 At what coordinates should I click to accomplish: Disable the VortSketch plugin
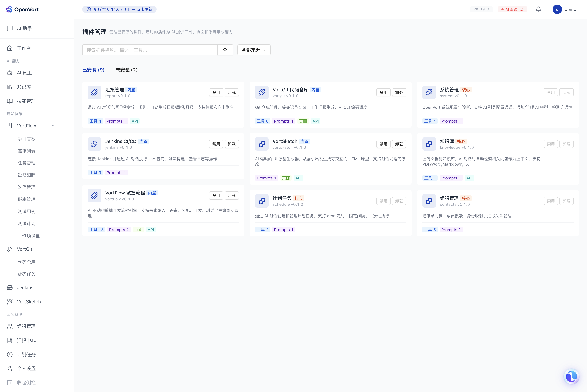click(x=383, y=144)
